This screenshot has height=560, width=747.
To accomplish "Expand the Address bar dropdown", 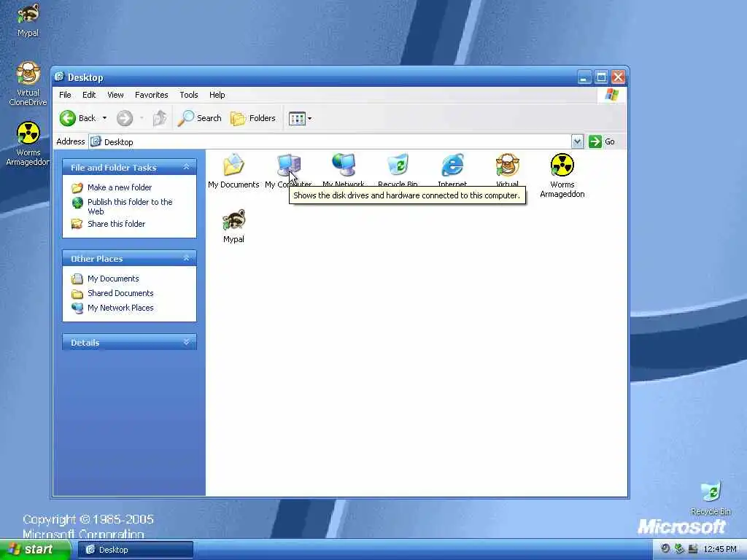I will [577, 141].
